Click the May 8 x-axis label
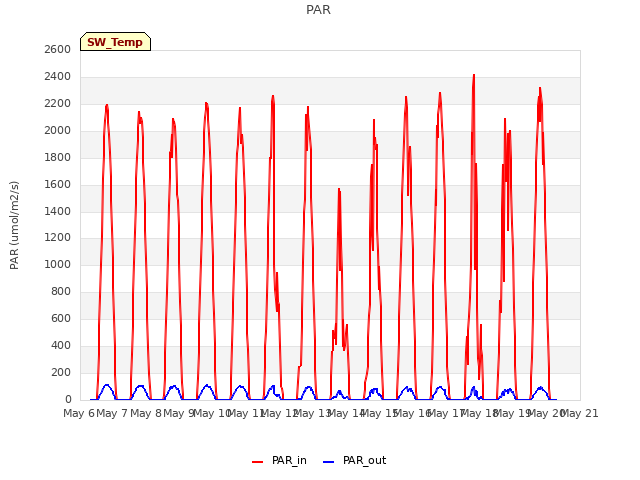Image resolution: width=640 pixels, height=480 pixels. pyautogui.click(x=146, y=413)
